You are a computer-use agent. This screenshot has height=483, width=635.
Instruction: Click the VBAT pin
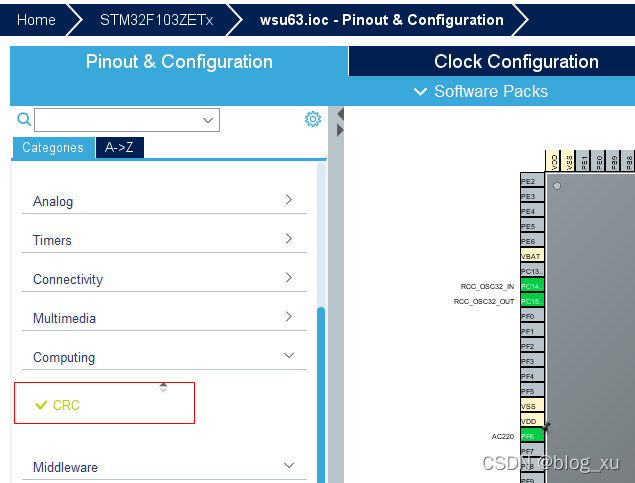click(x=532, y=256)
